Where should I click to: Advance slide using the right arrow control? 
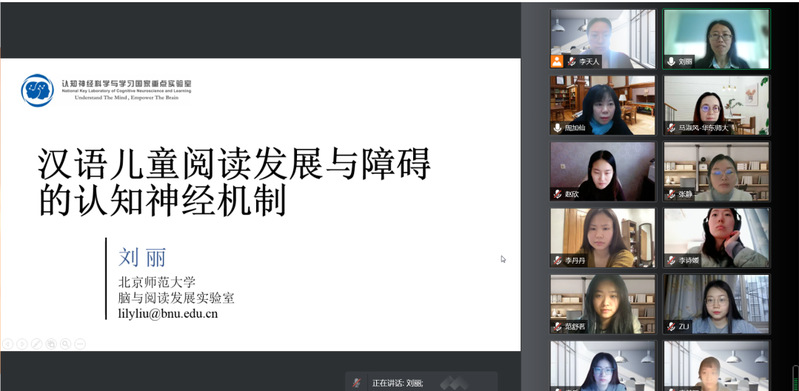click(22, 344)
